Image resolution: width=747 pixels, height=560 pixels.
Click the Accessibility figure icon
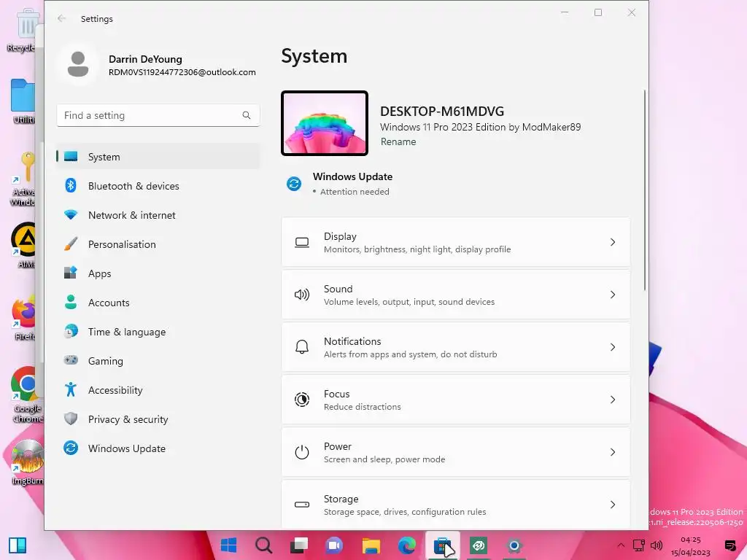71,389
